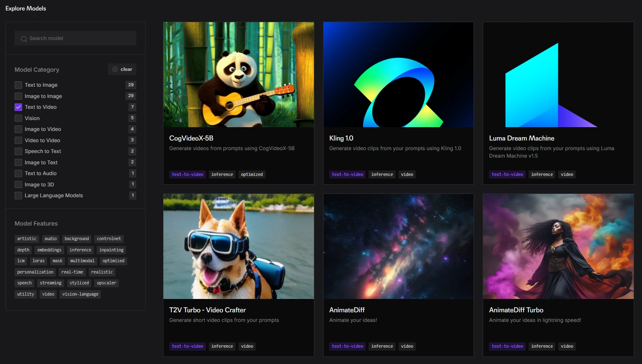Select optimized tag on CogVideoX-5B card

252,175
